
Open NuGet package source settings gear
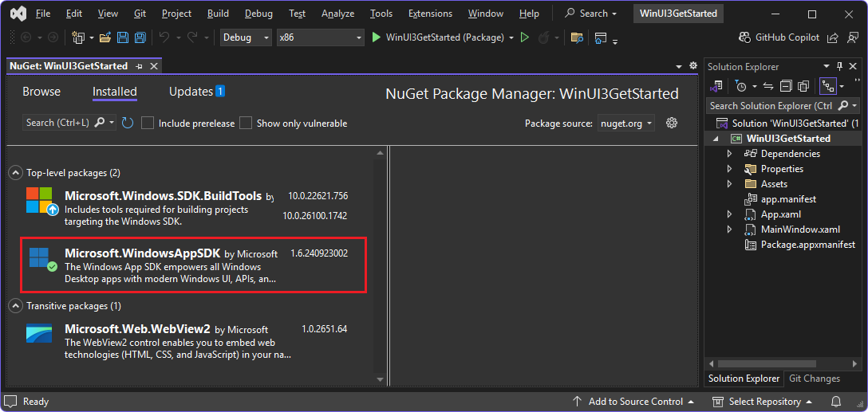[672, 123]
